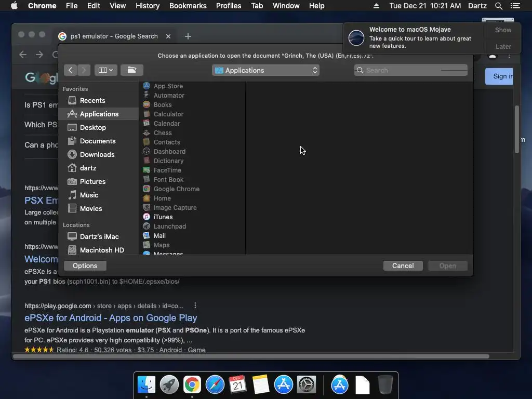Click the Apple logo menu

point(14,6)
